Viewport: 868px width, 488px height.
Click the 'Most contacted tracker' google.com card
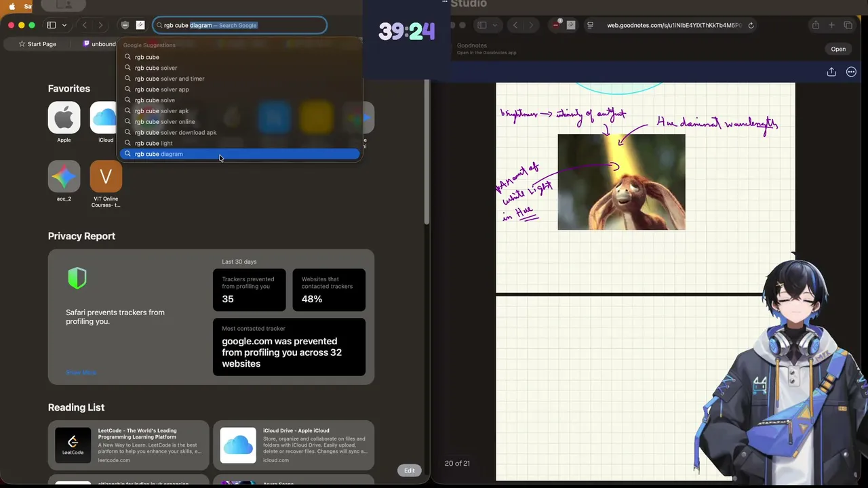click(289, 347)
